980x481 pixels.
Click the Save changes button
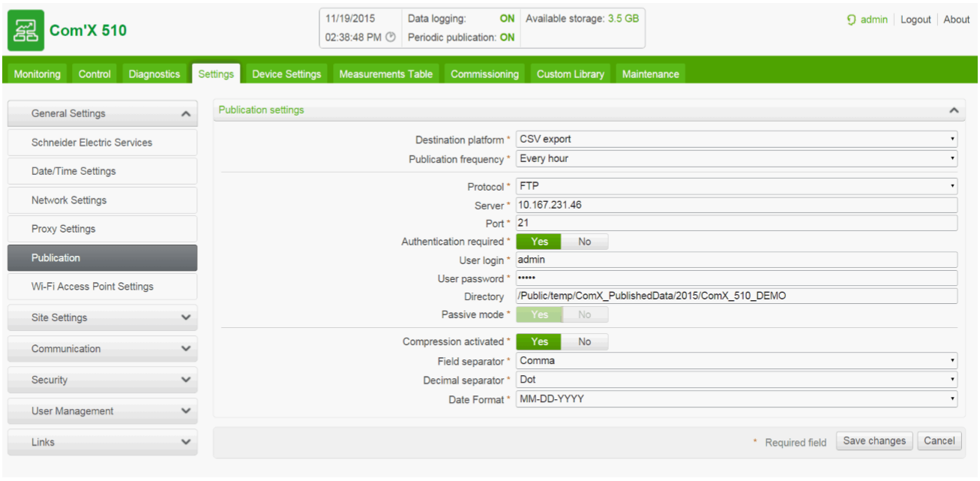coord(874,440)
